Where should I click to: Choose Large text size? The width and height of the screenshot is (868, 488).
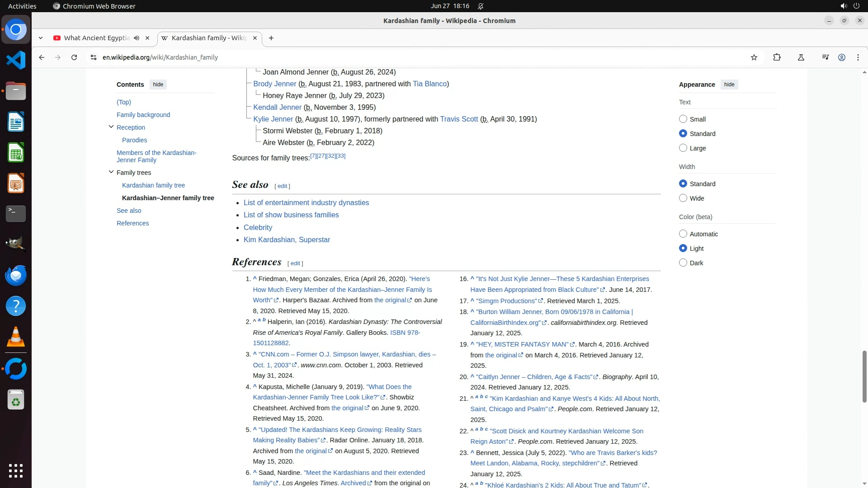coord(683,148)
